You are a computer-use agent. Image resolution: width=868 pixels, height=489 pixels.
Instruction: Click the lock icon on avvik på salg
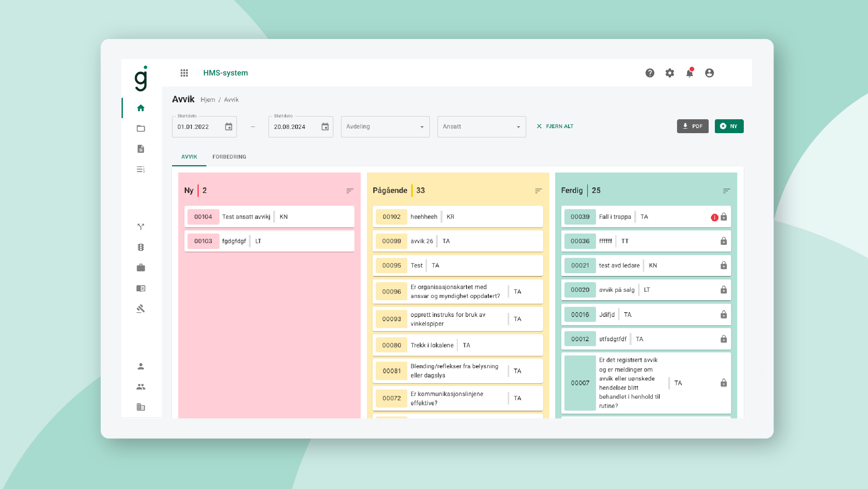click(723, 290)
